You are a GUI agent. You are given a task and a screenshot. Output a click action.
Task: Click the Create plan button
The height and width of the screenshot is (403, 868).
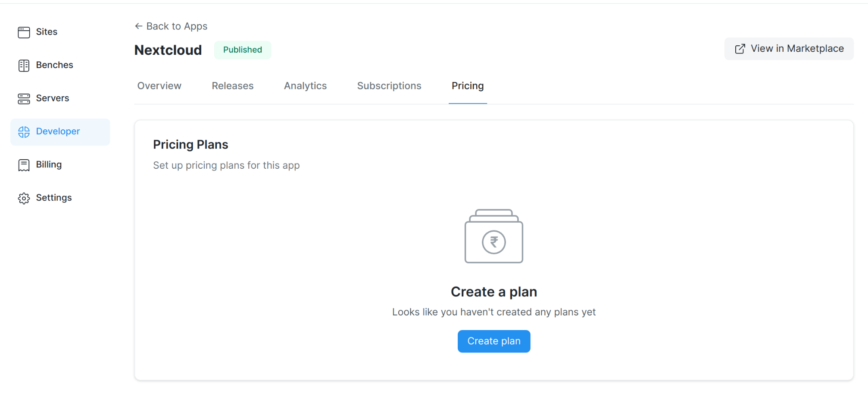494,341
